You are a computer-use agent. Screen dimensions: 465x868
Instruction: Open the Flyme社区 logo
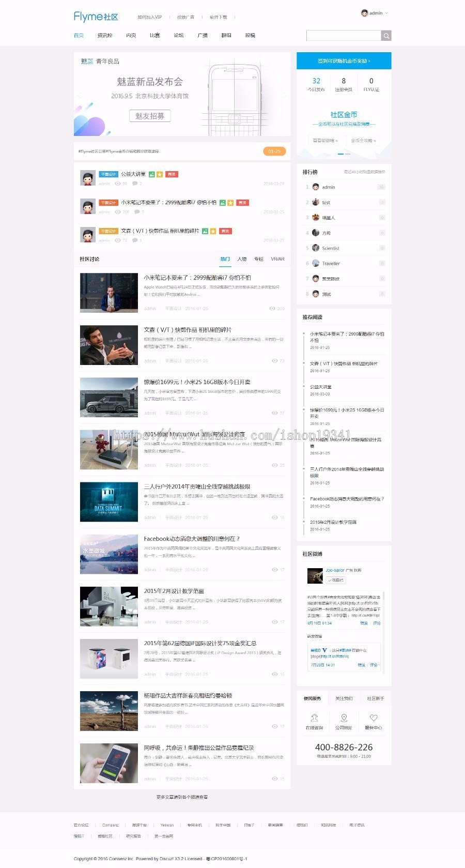tap(96, 17)
